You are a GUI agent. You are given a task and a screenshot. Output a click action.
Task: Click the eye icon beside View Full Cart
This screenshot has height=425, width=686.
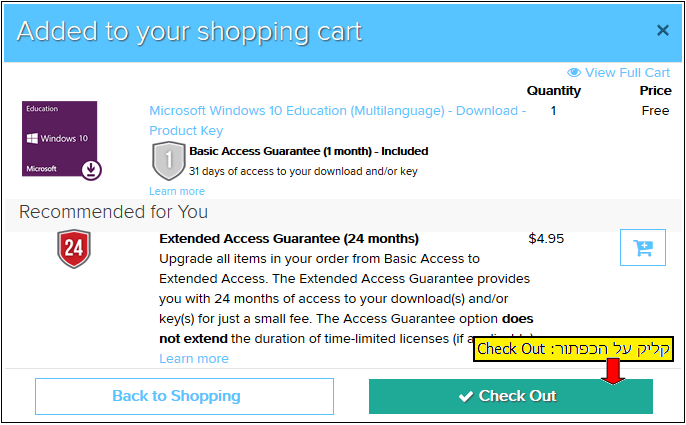[574, 72]
